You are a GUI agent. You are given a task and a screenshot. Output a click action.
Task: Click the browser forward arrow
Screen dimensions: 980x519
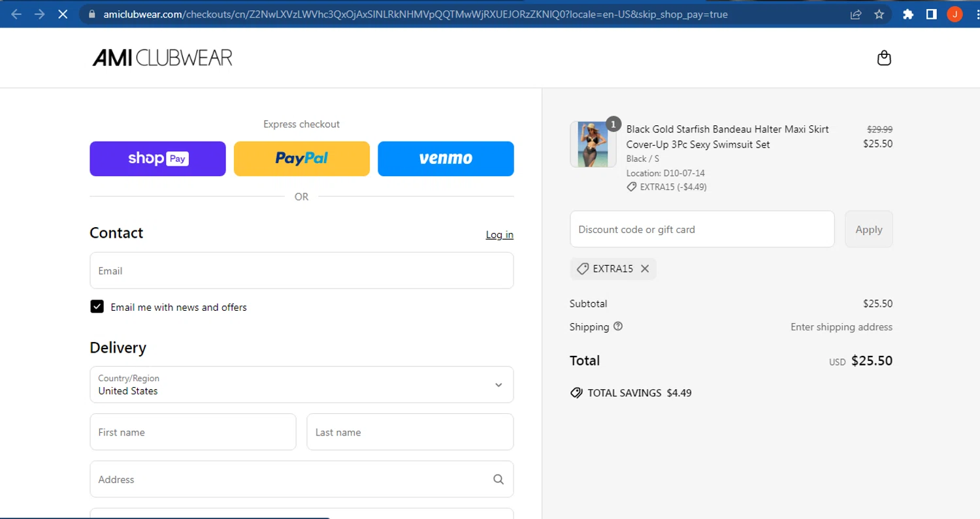(x=40, y=14)
